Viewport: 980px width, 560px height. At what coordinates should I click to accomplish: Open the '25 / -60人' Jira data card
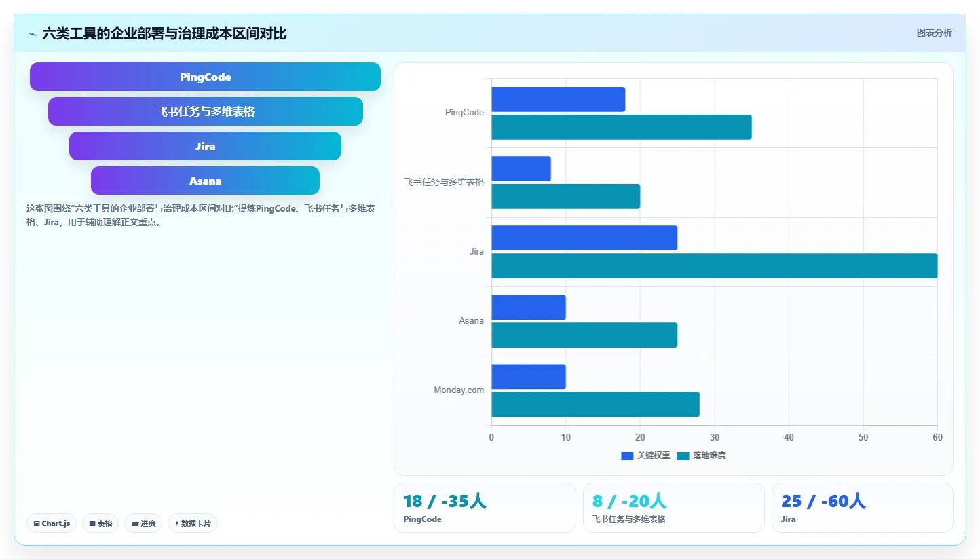[x=863, y=508]
